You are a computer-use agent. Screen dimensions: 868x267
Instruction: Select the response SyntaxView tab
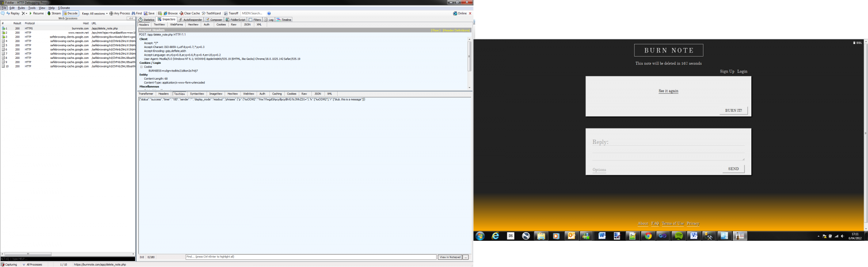(x=197, y=94)
